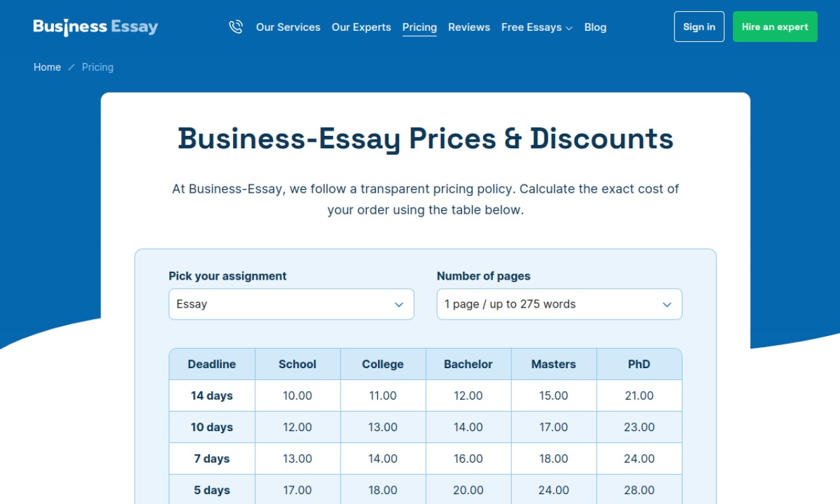
Task: Go to Our Experts page
Action: pos(361,27)
